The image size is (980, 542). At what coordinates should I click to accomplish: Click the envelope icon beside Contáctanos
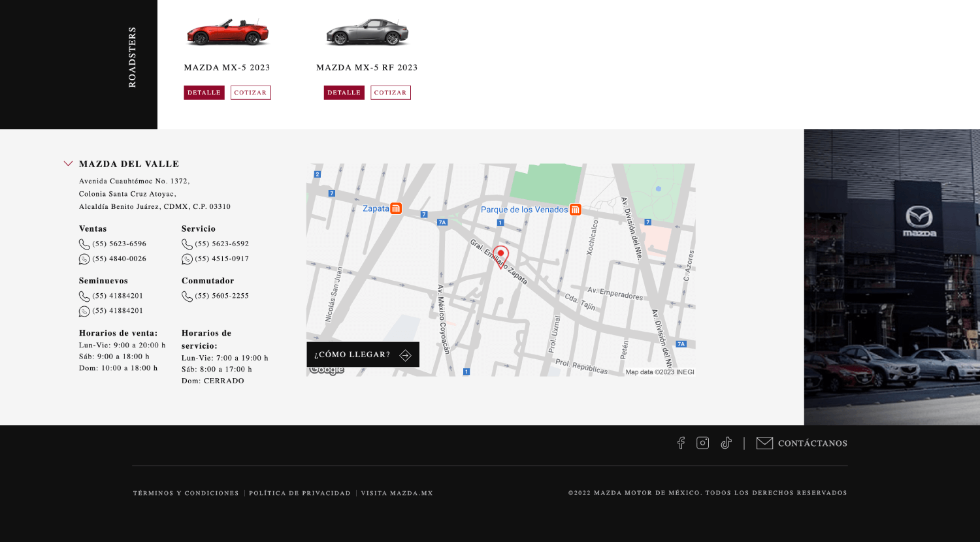pyautogui.click(x=764, y=443)
